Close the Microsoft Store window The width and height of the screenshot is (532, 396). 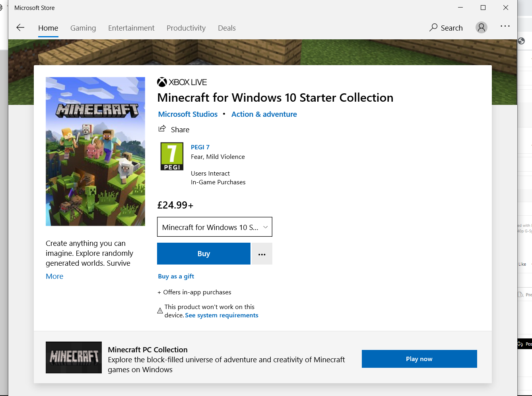(x=506, y=8)
